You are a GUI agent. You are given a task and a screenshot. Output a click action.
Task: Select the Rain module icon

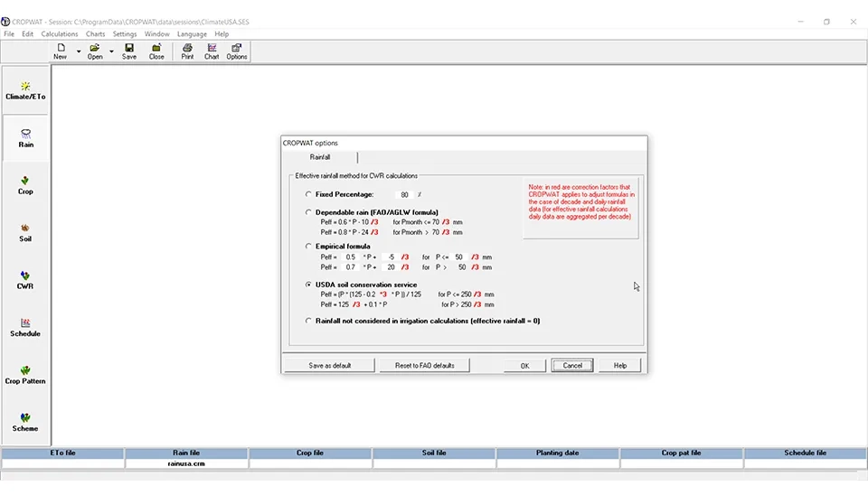point(25,137)
